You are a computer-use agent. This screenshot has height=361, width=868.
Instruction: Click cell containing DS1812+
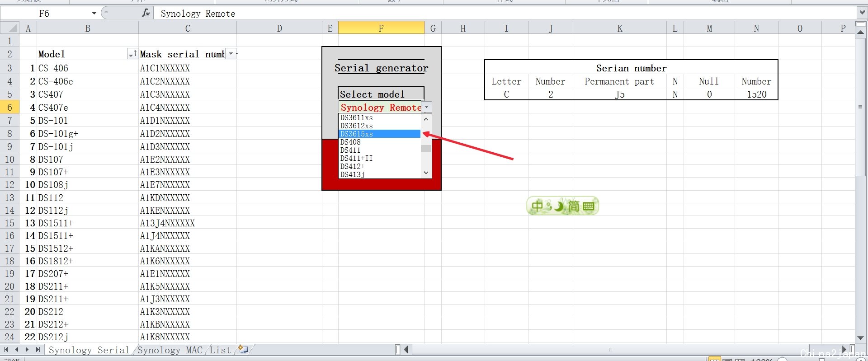coord(88,261)
